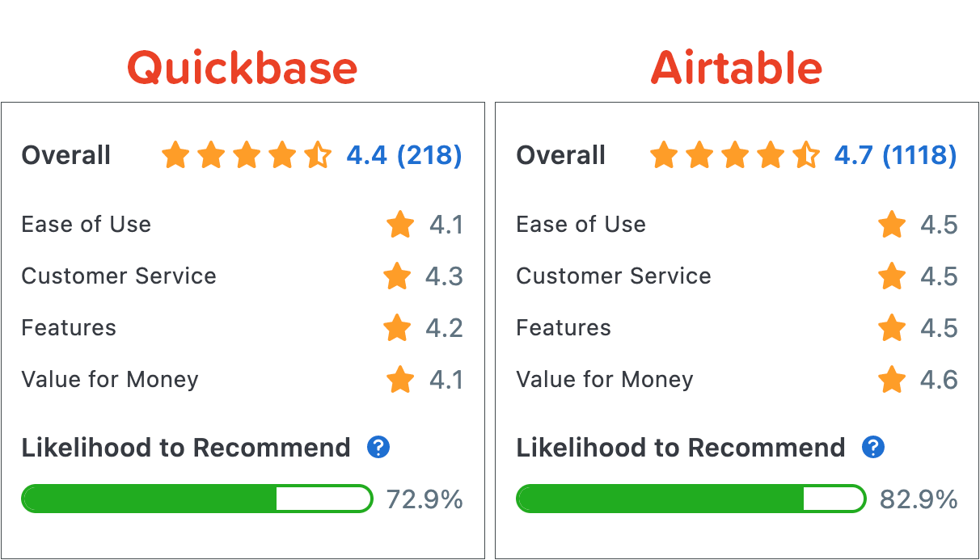Screen dimensions: 980x560
Task: Click Quickbase Features star icon
Action: [397, 328]
